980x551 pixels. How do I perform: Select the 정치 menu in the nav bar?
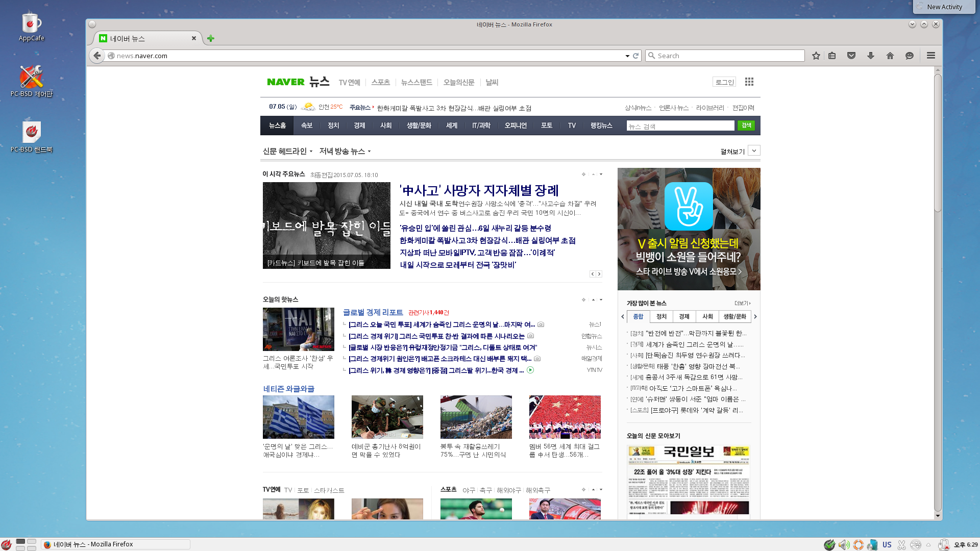pos(333,126)
